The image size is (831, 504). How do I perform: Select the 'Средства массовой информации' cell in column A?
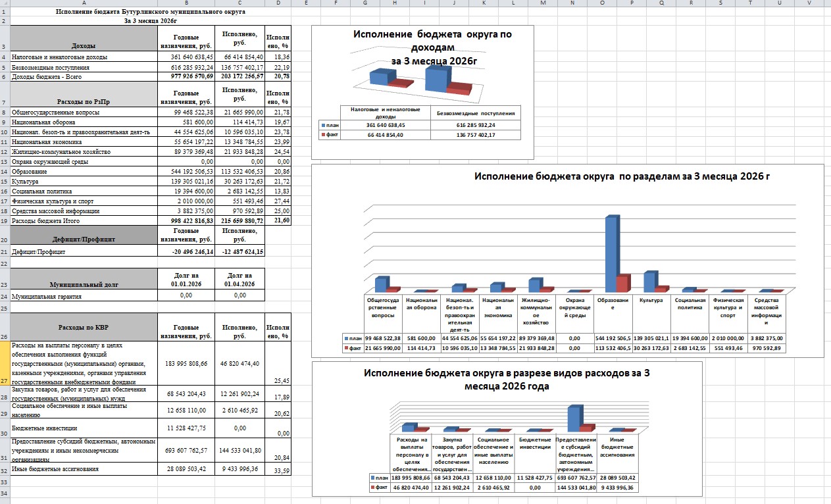tap(84, 211)
